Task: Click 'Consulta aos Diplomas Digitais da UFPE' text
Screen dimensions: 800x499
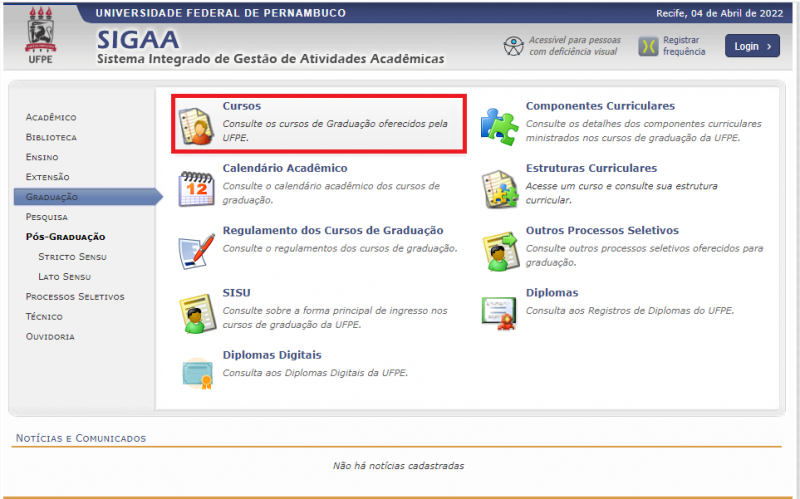Action: click(x=315, y=372)
